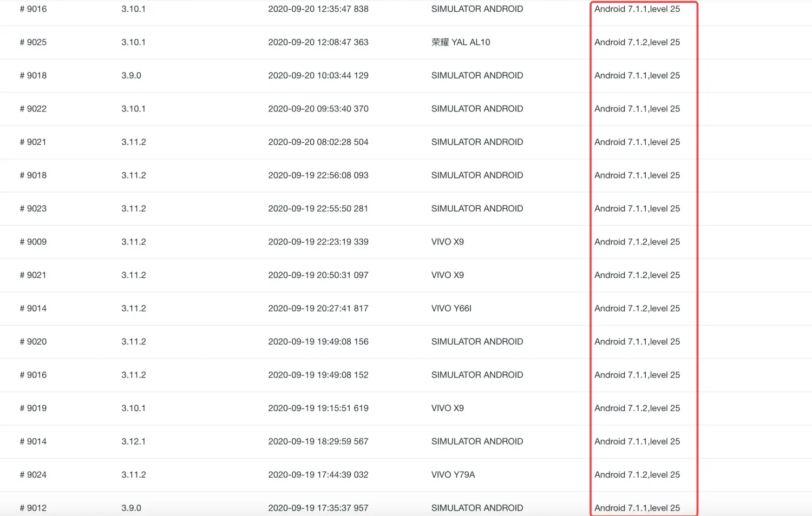The height and width of the screenshot is (516, 812).
Task: Click ID # 9020
Action: coord(33,341)
